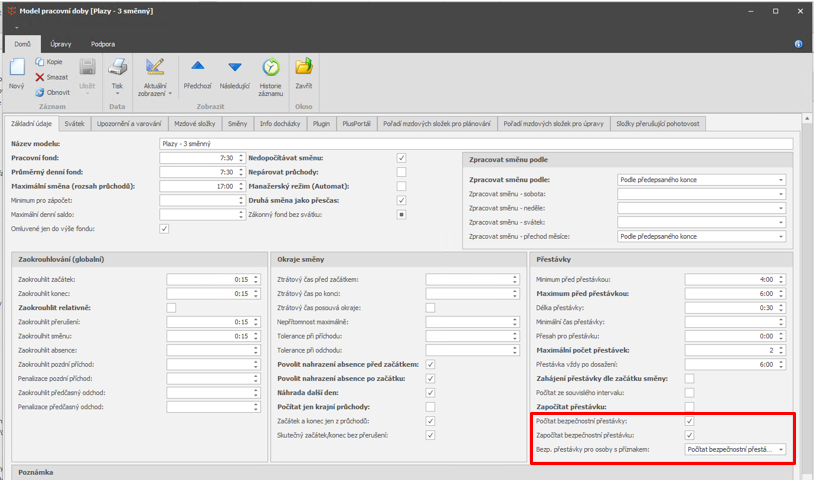815x481 pixels.
Task: Open the Upozornění a varování tab
Action: click(129, 124)
